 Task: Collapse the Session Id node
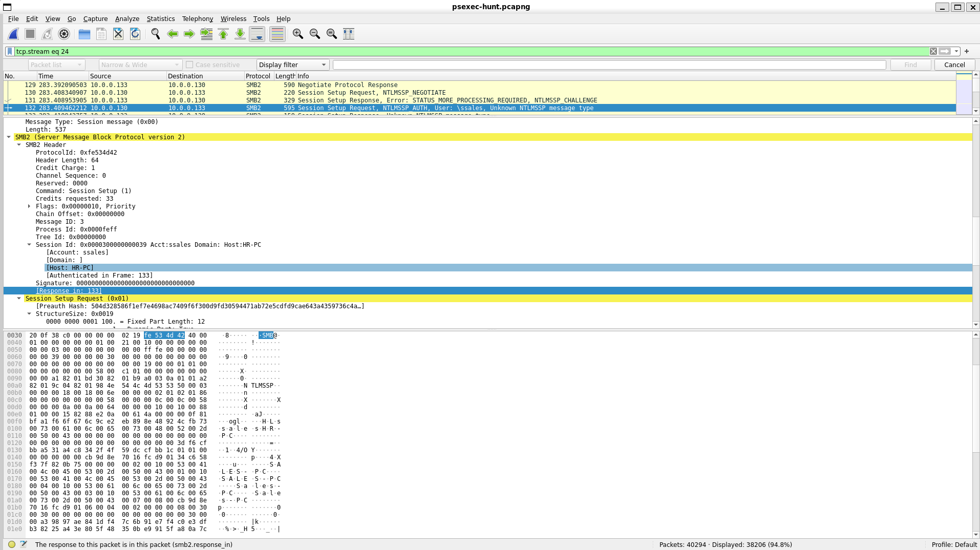tap(29, 245)
